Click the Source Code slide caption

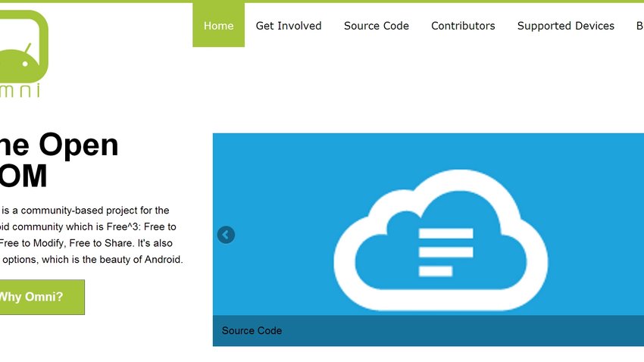[x=252, y=331]
